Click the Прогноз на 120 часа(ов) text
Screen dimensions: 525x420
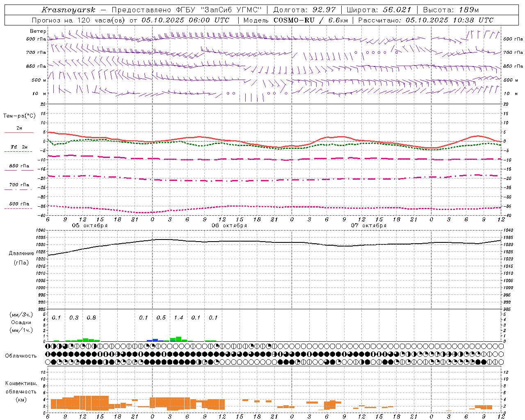point(79,20)
